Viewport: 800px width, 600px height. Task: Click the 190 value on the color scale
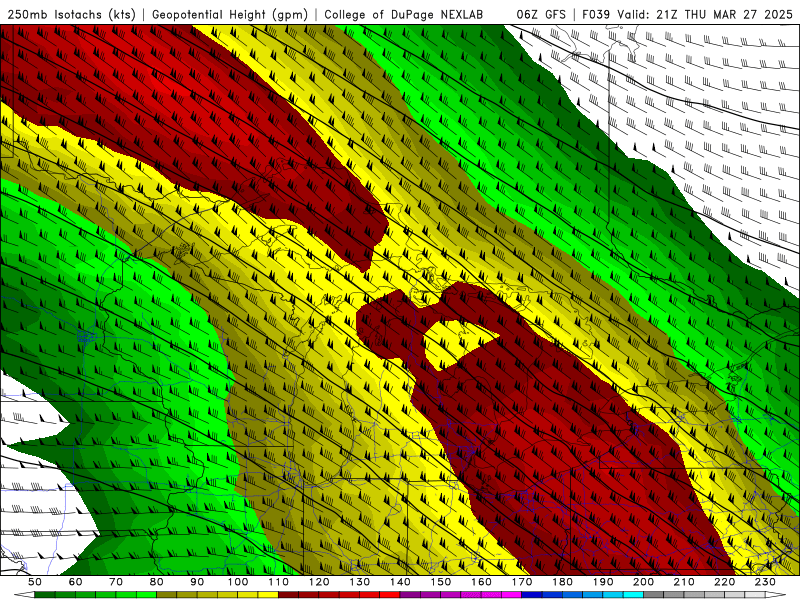click(x=603, y=582)
